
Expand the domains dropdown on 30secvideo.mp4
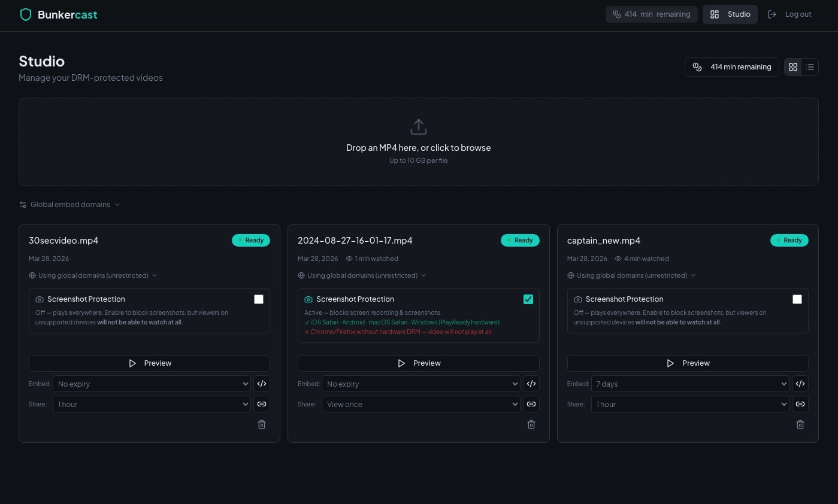point(93,275)
